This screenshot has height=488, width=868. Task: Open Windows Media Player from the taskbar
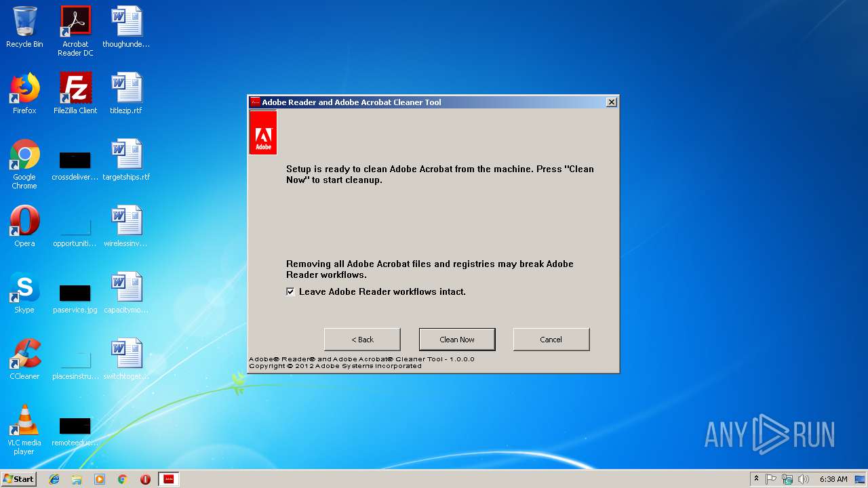(x=100, y=479)
